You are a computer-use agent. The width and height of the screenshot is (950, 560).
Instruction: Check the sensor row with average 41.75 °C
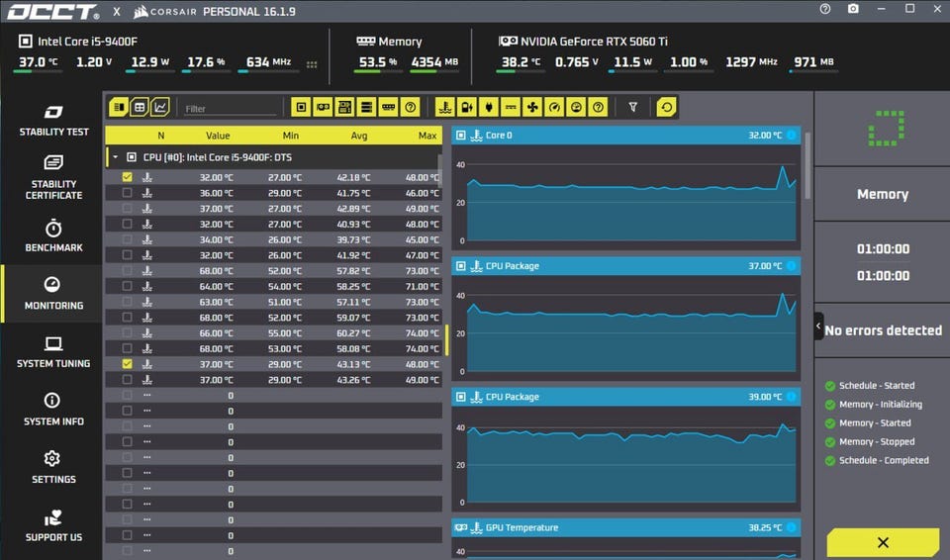click(127, 193)
